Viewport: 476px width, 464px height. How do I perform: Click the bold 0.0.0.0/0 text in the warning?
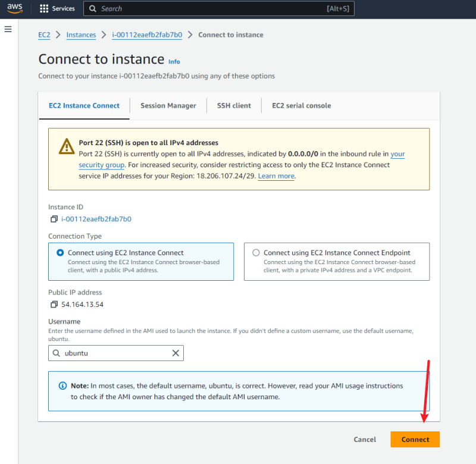[303, 154]
